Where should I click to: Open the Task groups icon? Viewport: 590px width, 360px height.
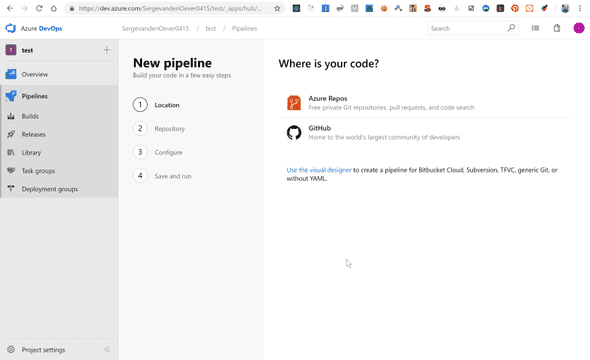click(11, 170)
